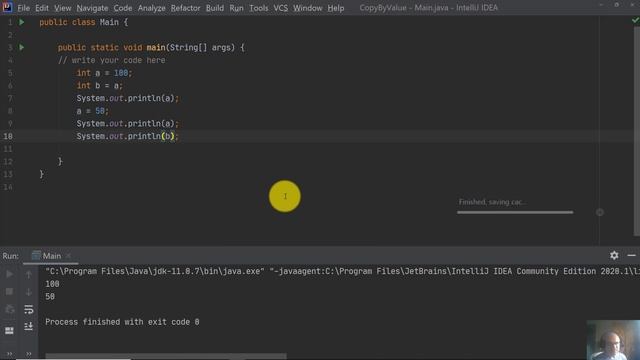The image size is (640, 360).
Task: Click the run gutter arrow beside class Main
Action: tap(22, 22)
